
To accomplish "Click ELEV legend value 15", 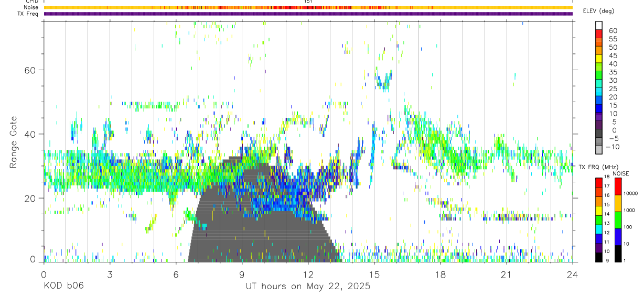I will pyautogui.click(x=613, y=105).
